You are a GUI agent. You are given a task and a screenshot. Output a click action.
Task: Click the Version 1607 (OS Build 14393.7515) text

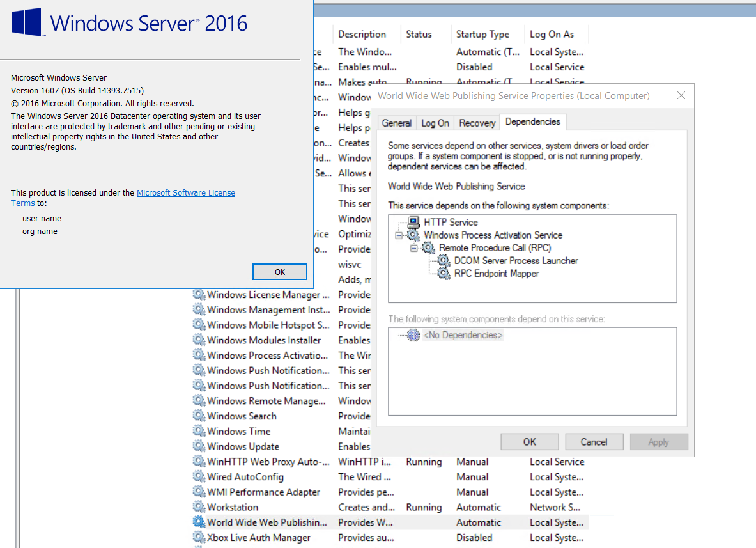pos(77,90)
